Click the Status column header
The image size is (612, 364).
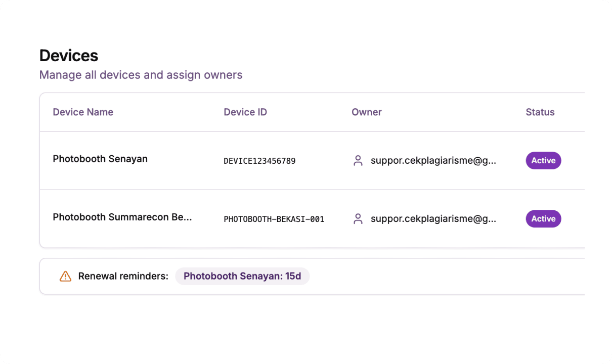[x=540, y=112]
